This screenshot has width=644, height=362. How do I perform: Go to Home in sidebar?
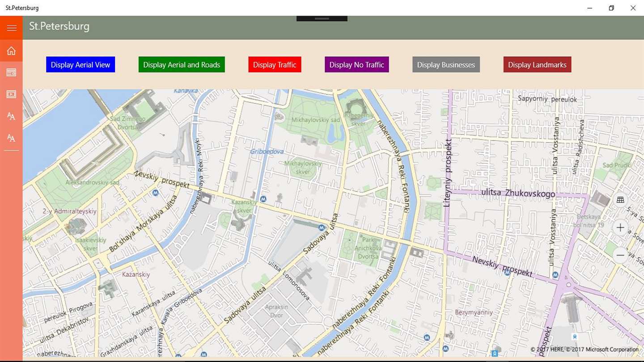pos(11,51)
